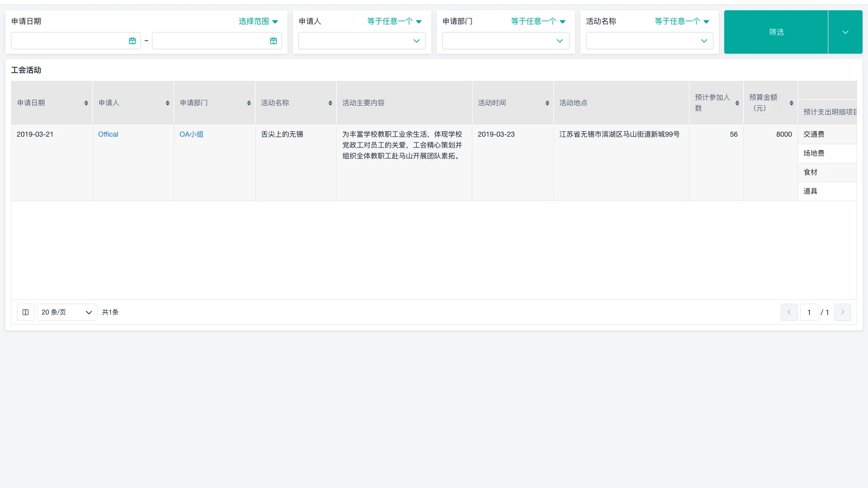868x488 pixels.
Task: Click the 筛选 filter button
Action: coord(776,32)
